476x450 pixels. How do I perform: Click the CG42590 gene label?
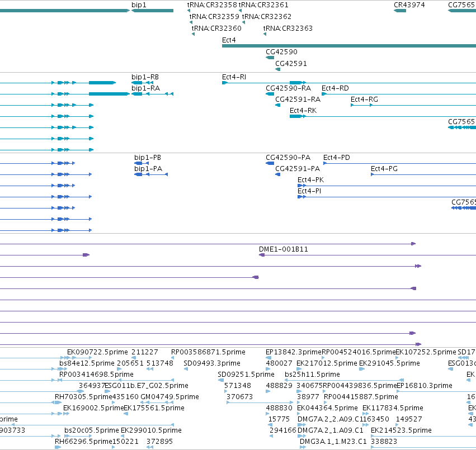click(x=281, y=51)
